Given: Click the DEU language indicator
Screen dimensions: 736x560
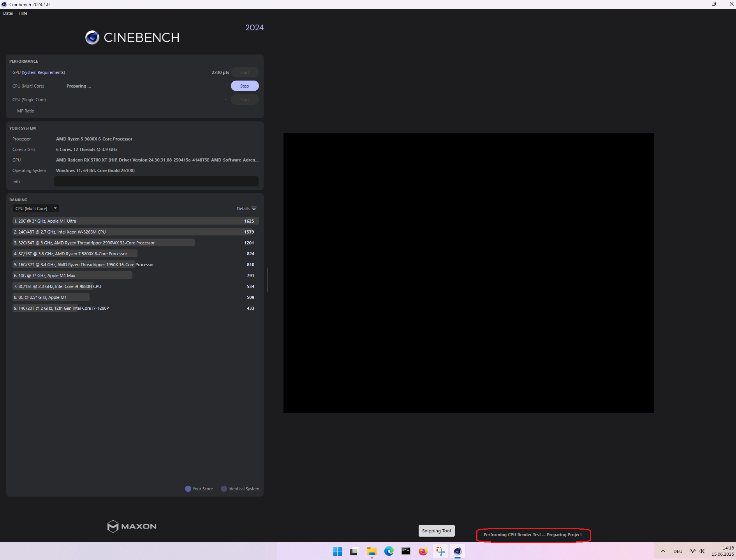Looking at the screenshot, I should (x=678, y=551).
